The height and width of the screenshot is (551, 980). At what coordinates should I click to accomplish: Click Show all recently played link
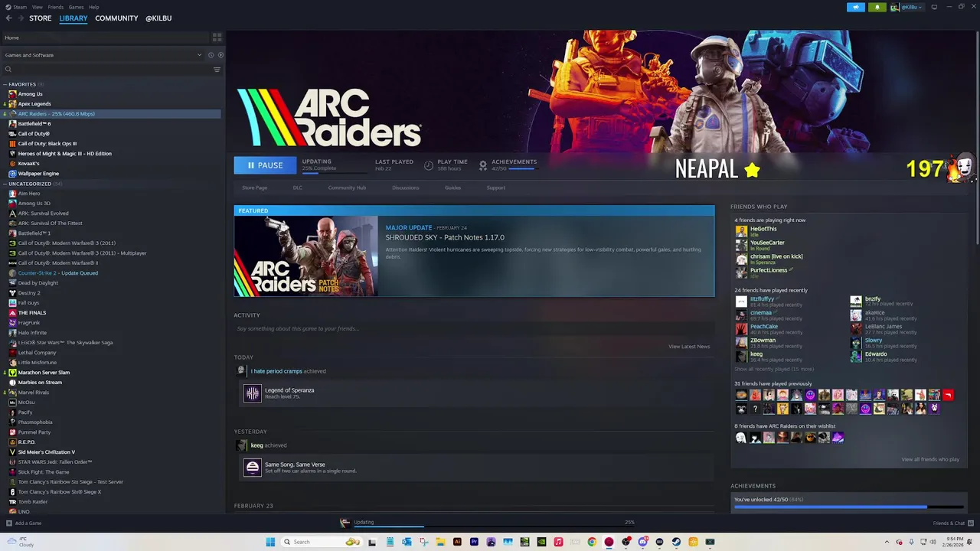pos(774,369)
